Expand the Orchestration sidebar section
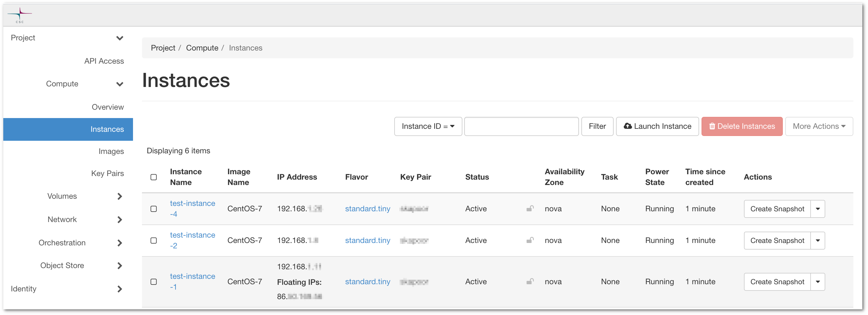The width and height of the screenshot is (868, 315). [119, 243]
